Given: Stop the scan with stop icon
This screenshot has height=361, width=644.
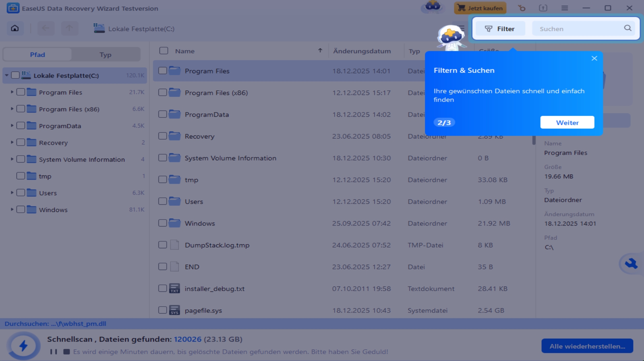Looking at the screenshot, I should coord(66,352).
